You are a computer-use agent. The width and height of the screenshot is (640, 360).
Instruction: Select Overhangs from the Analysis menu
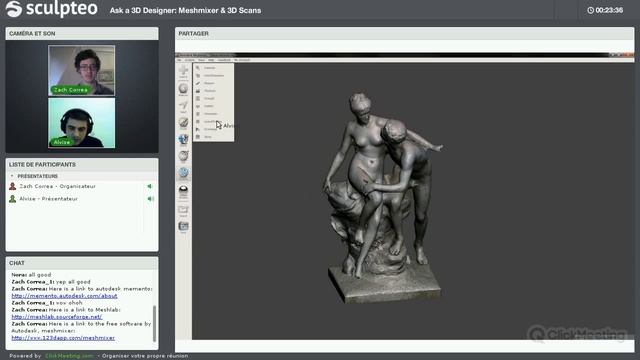[x=213, y=129]
